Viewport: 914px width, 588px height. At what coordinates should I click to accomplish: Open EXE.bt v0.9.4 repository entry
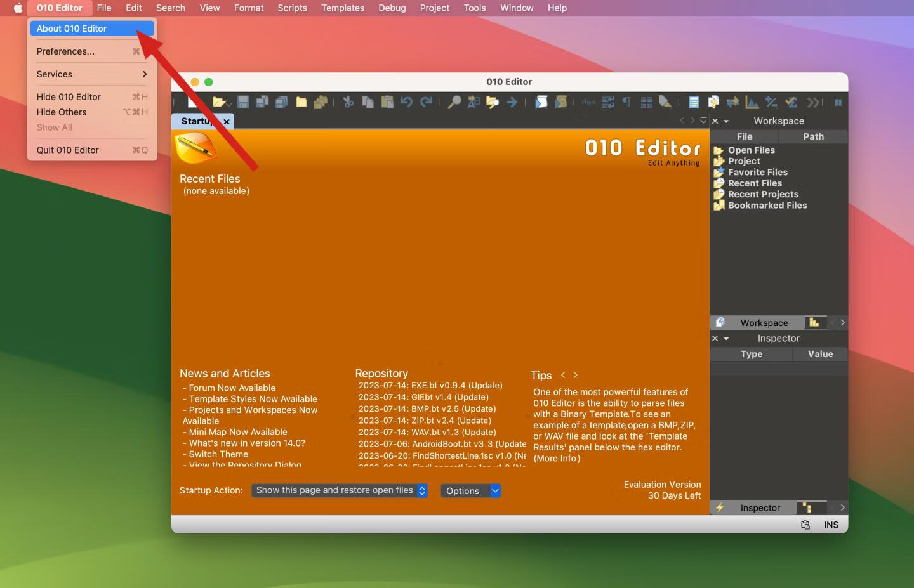(430, 385)
